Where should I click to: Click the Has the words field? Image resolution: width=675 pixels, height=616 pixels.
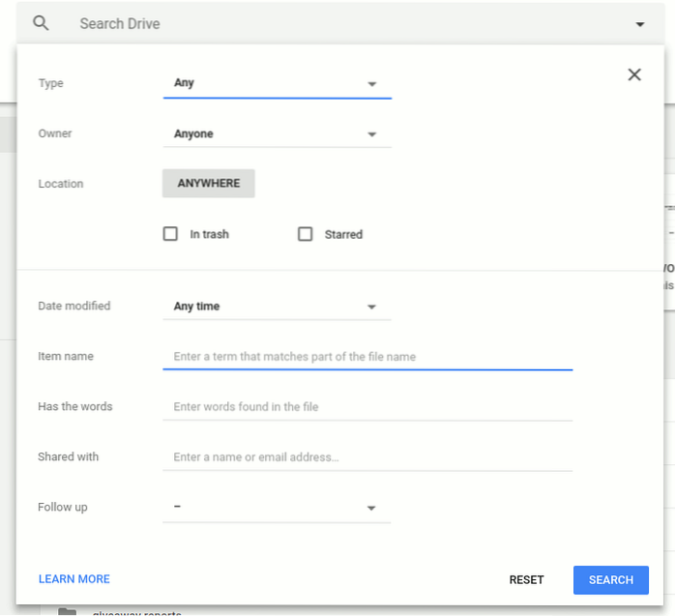point(367,407)
